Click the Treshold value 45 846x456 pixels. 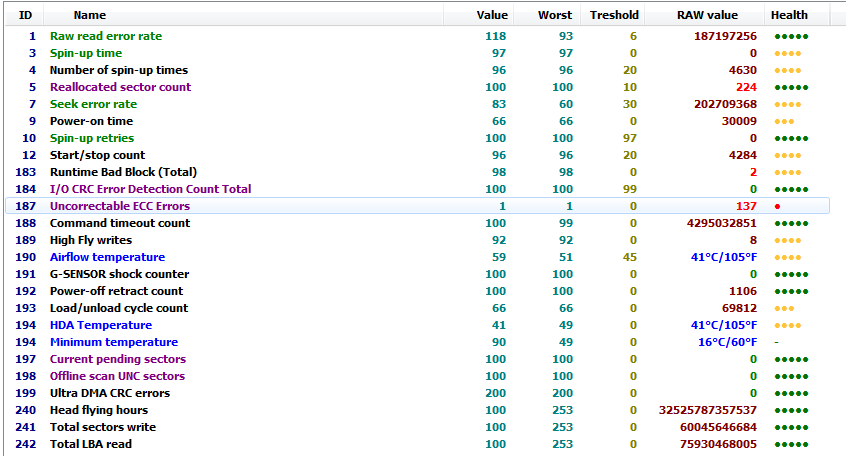coord(630,257)
